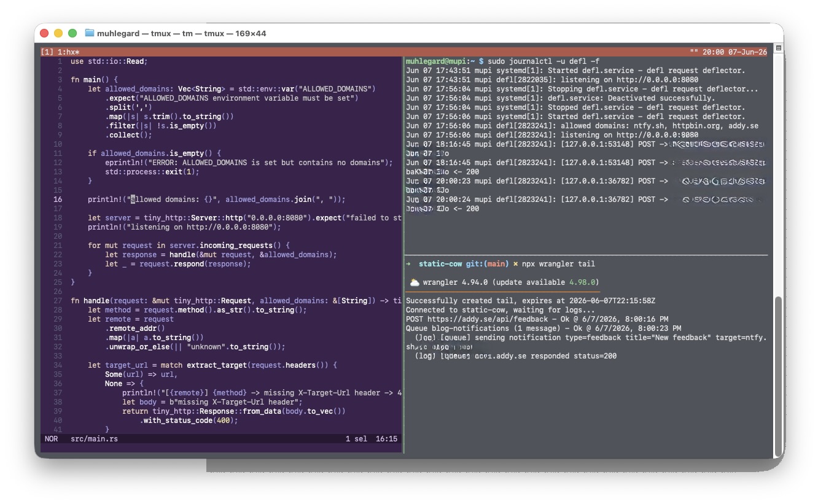Click the let body = b"missing X-Target-Url header" line

[212, 402]
